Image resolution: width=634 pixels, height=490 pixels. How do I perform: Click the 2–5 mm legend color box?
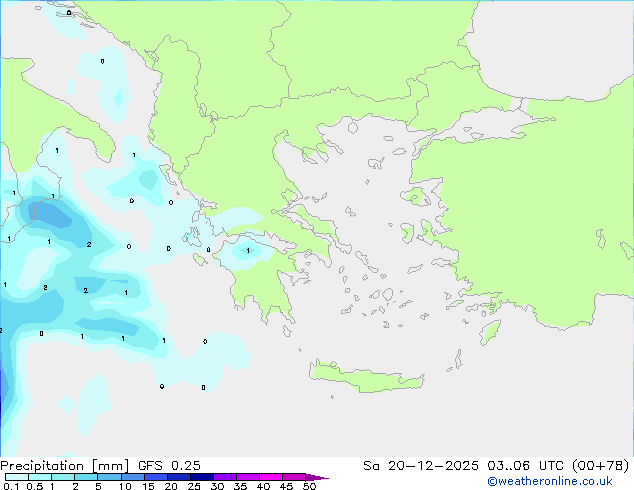(86, 477)
